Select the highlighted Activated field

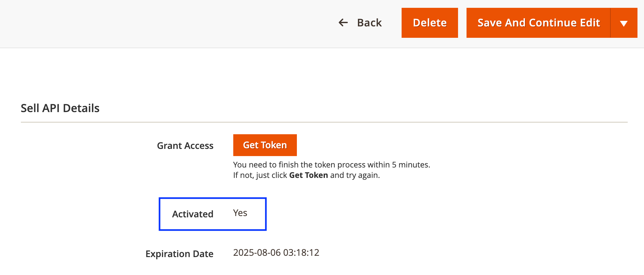point(212,214)
